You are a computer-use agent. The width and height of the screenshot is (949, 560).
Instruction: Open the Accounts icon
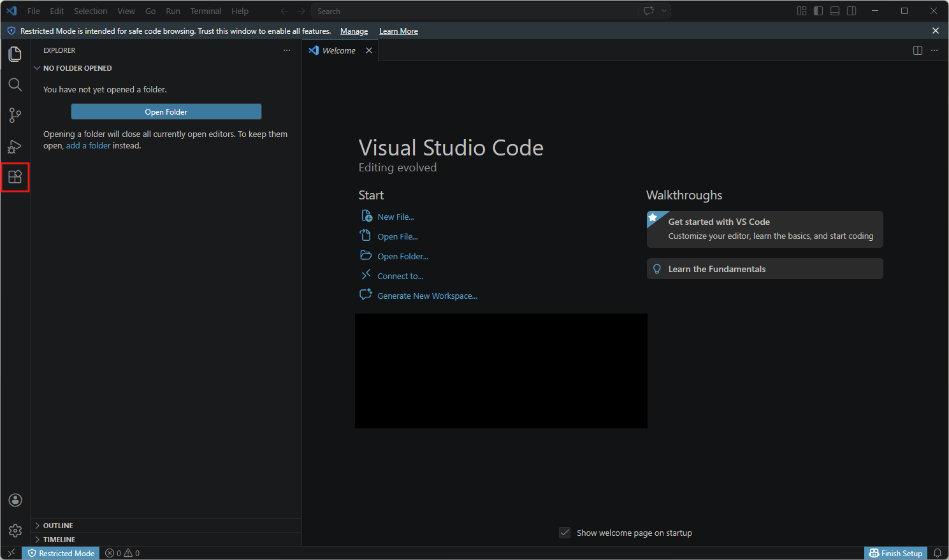15,500
